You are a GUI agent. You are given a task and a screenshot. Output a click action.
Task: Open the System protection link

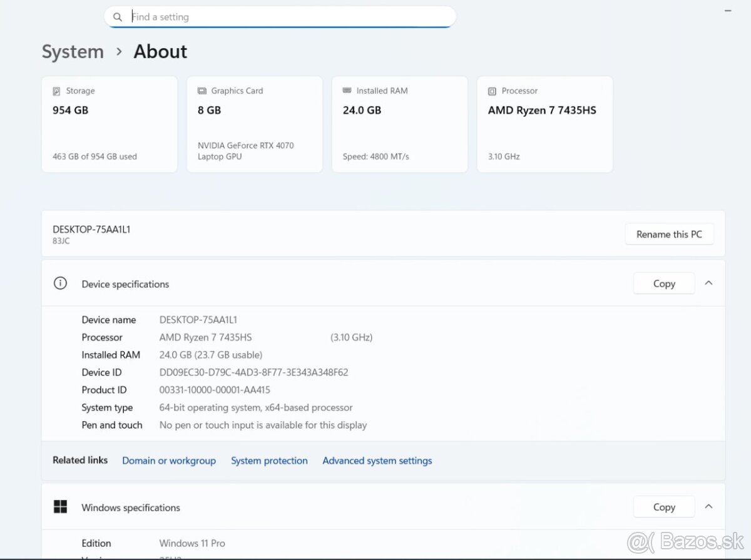point(269,461)
